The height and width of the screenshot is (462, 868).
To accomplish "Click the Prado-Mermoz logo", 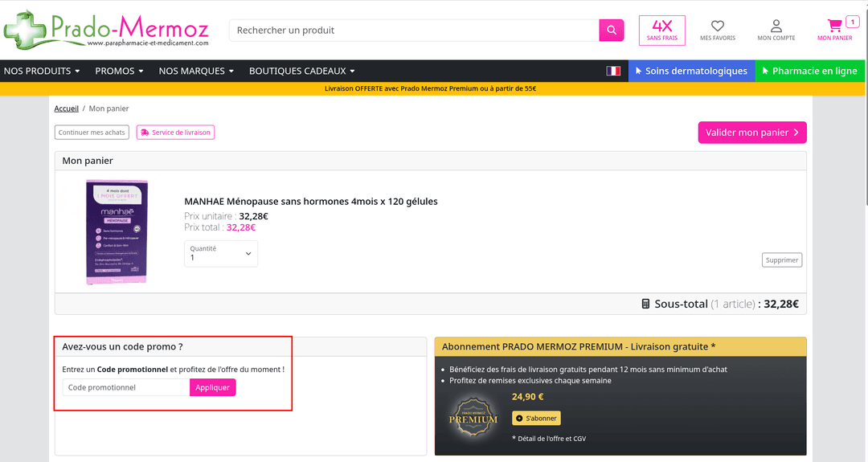I will click(106, 30).
